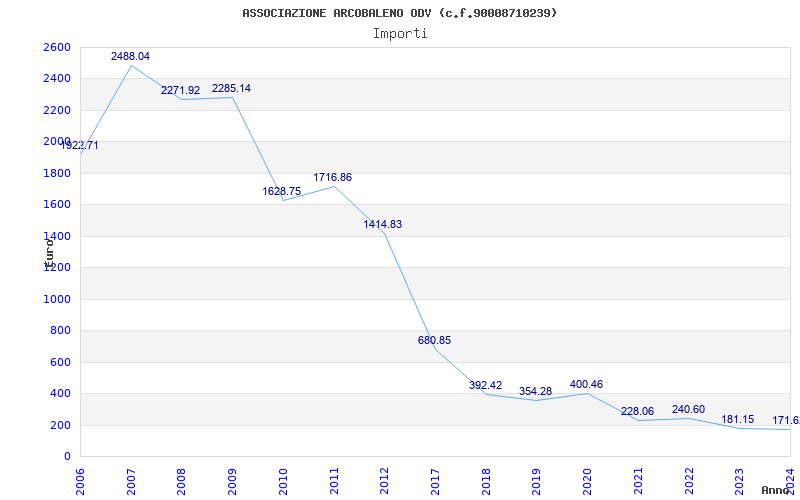Click the x-axis year 2010
Image resolution: width=800 pixels, height=500 pixels.
click(x=283, y=482)
